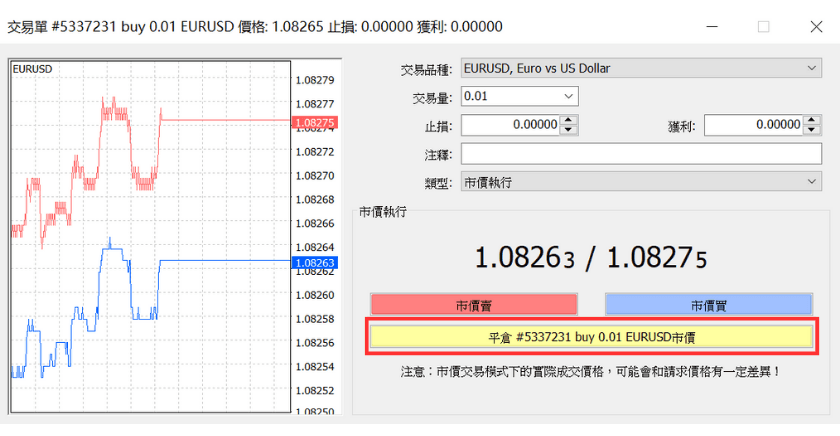Select the blue 1.08263 bid price tag
840x436 pixels.
(x=314, y=263)
